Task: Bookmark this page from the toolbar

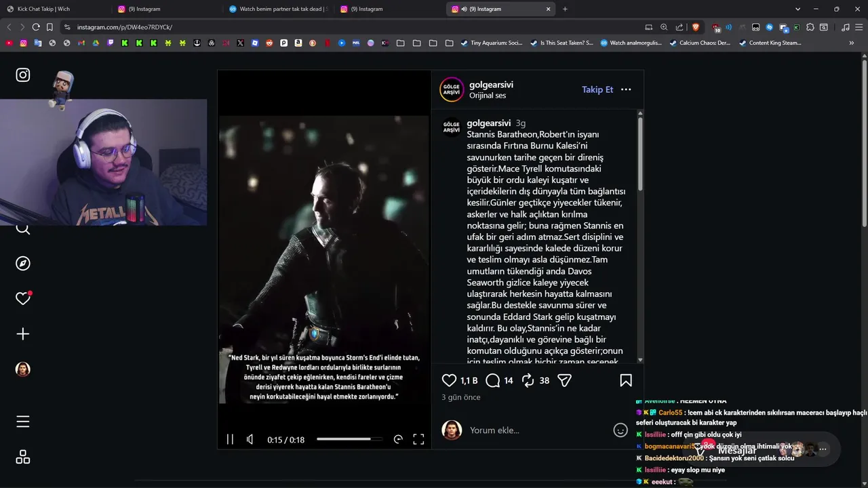Action: coord(50,27)
